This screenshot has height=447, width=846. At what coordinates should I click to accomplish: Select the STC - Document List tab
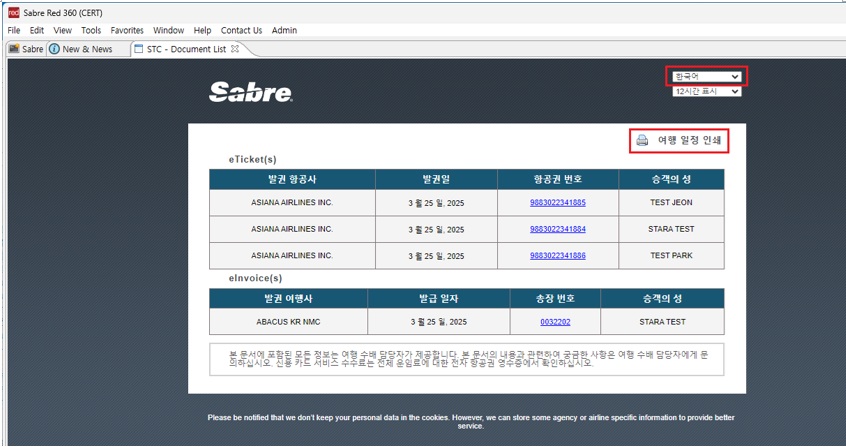[x=186, y=49]
